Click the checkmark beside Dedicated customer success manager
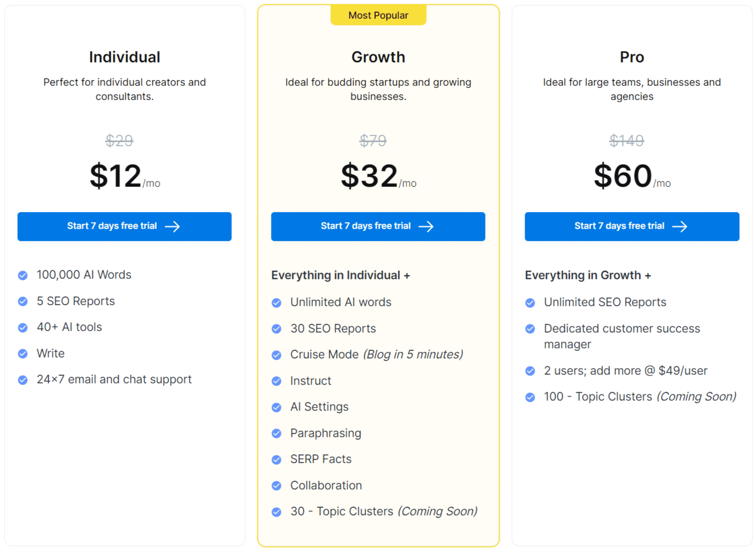Screen dimensions: 756x551 (530, 329)
